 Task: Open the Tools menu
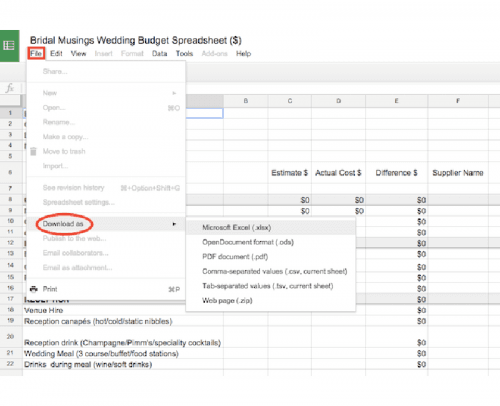[x=184, y=54]
